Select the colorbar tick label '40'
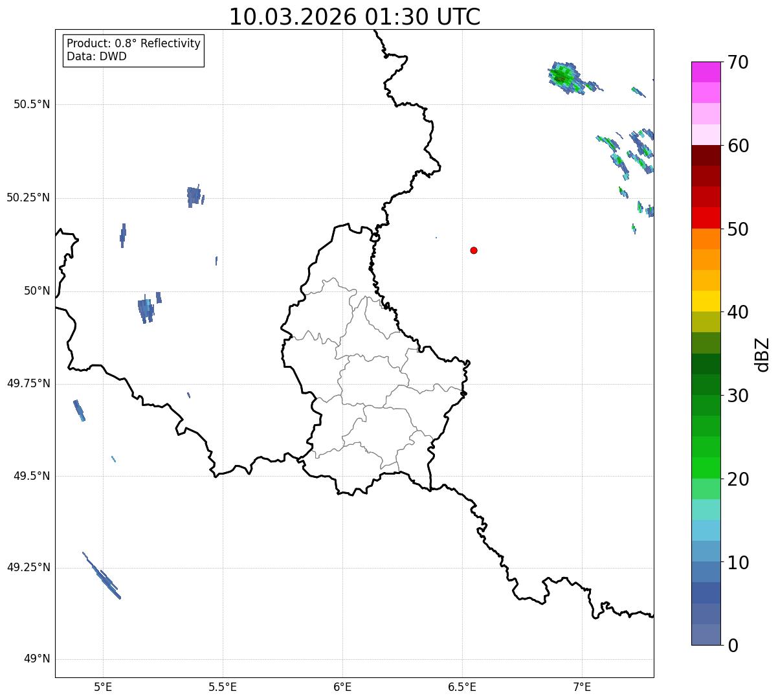The image size is (778, 700). click(x=738, y=312)
